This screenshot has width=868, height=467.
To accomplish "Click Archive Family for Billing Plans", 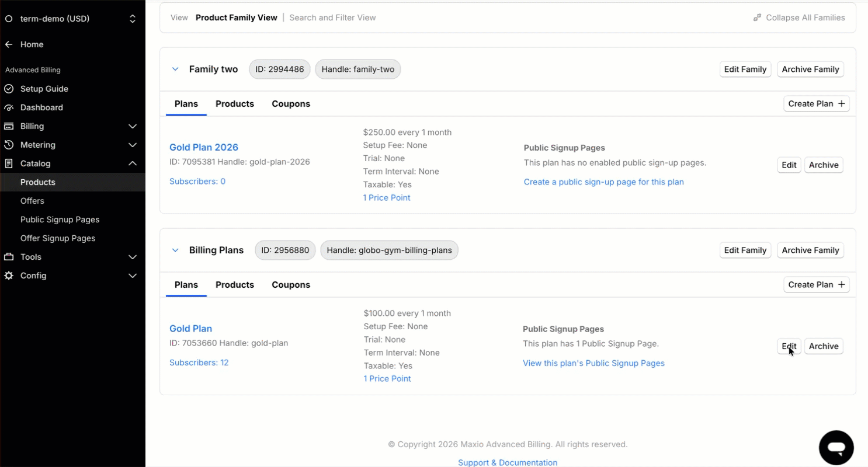I will click(810, 250).
